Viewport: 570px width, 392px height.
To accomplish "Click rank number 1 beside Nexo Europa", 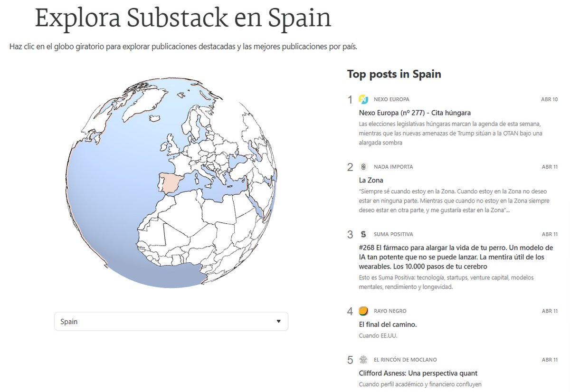I will (351, 100).
